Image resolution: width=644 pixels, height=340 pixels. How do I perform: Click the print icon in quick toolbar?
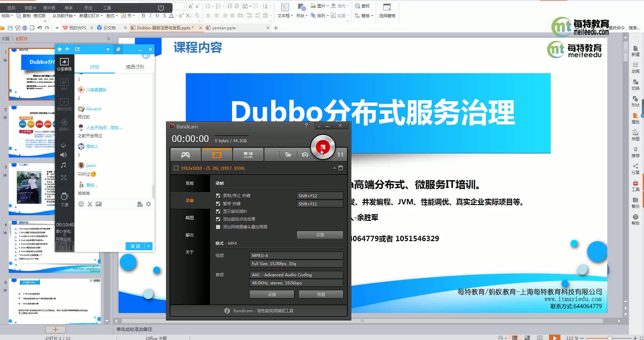pos(25,28)
